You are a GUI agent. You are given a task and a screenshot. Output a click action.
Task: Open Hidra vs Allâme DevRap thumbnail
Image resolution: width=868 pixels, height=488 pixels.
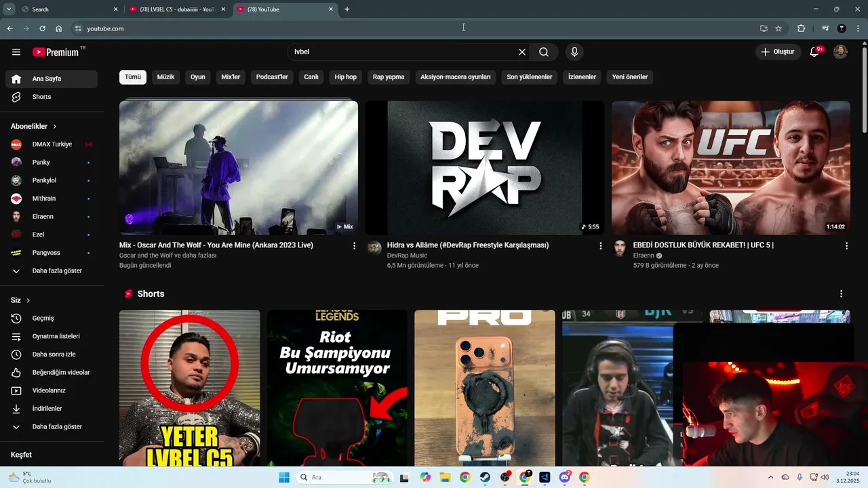pos(485,168)
